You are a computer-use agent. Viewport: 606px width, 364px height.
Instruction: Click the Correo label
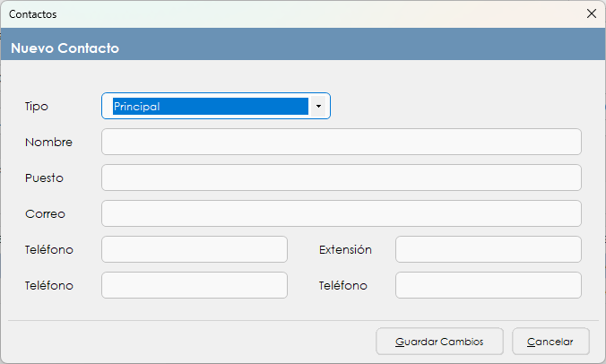pyautogui.click(x=45, y=213)
